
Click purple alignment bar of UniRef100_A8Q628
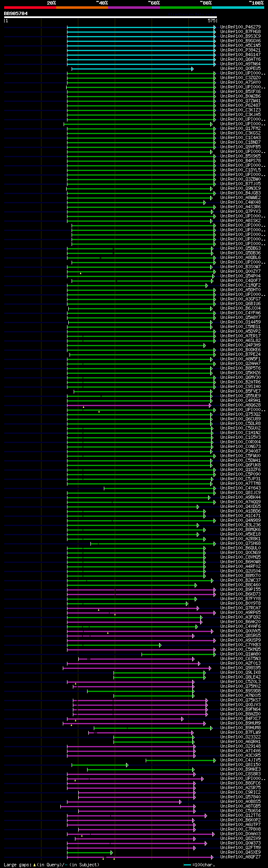coord(139,405)
